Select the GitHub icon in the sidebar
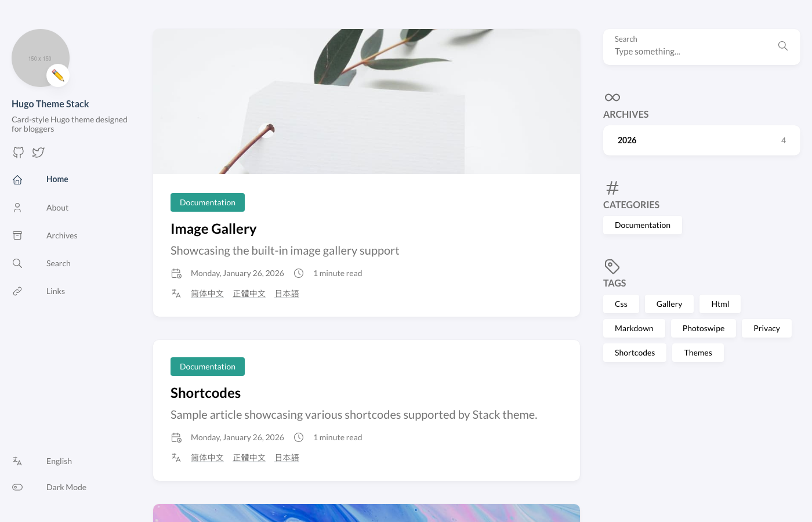The height and width of the screenshot is (522, 812). pos(18,152)
